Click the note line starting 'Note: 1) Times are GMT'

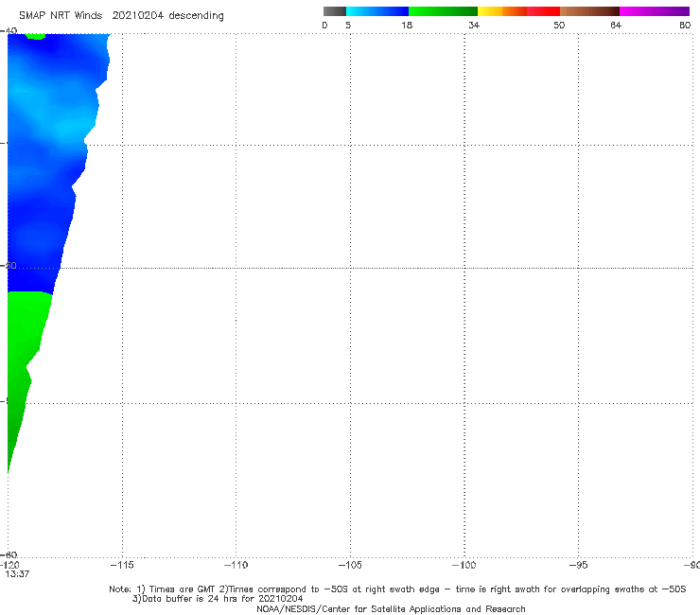point(397,589)
